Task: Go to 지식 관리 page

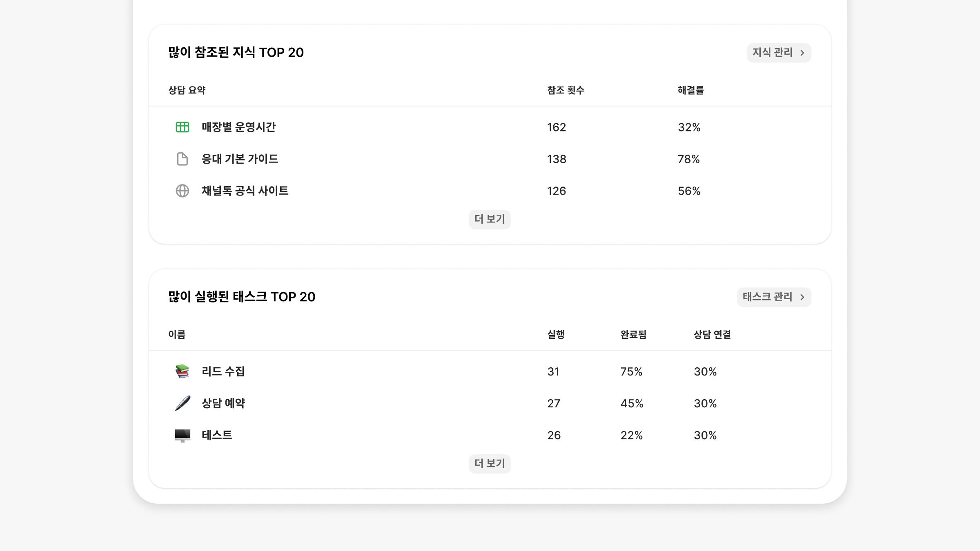Action: click(772, 53)
